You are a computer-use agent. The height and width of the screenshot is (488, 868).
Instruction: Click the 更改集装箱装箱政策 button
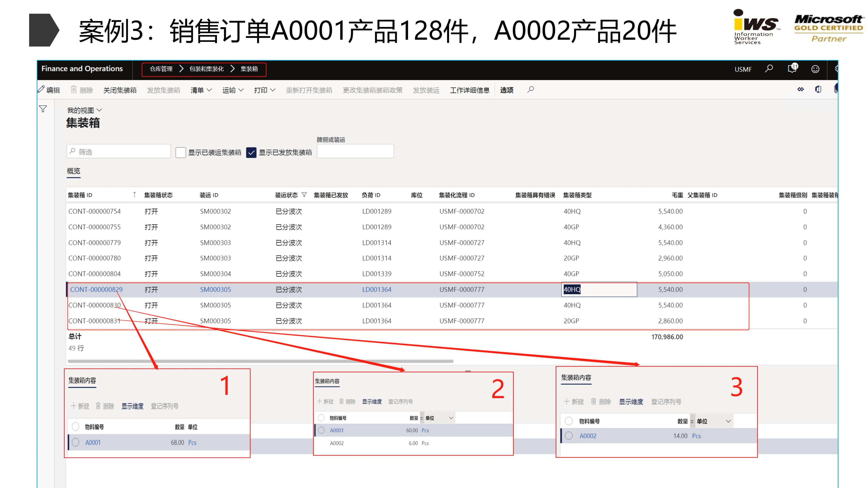point(372,90)
